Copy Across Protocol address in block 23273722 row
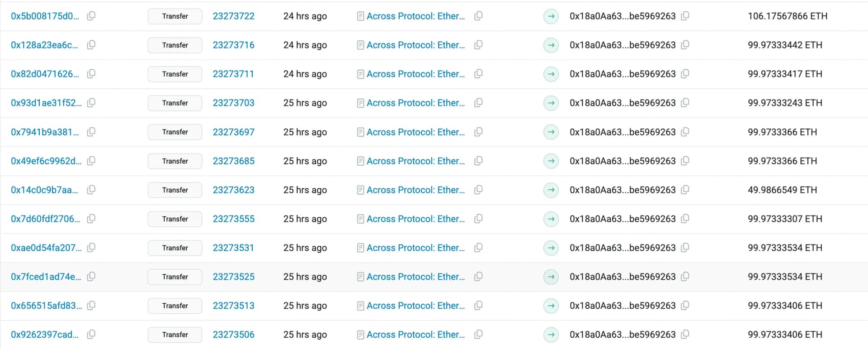 click(478, 16)
